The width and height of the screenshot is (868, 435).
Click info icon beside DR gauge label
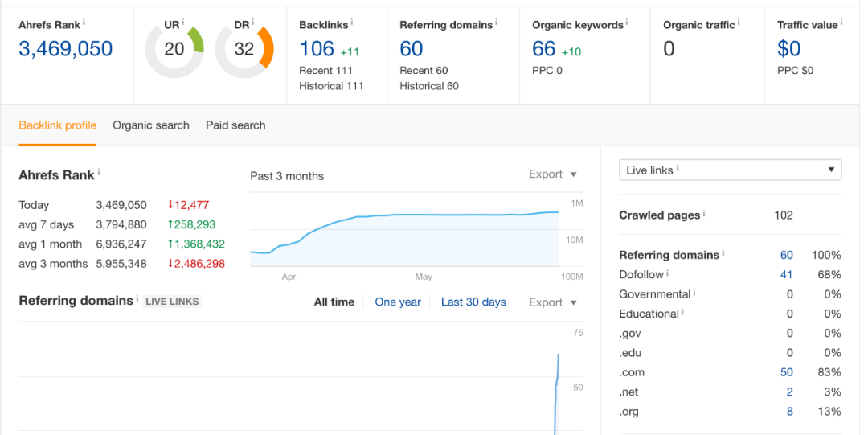tap(253, 23)
